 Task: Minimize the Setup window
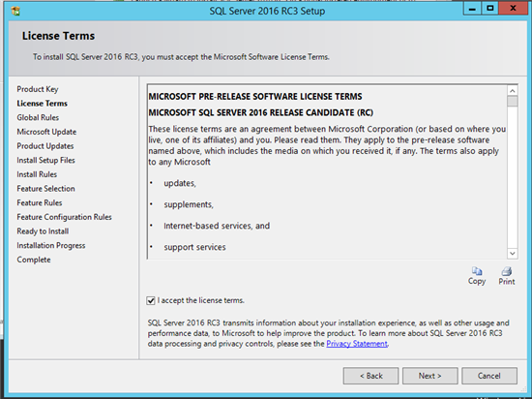tap(472, 9)
